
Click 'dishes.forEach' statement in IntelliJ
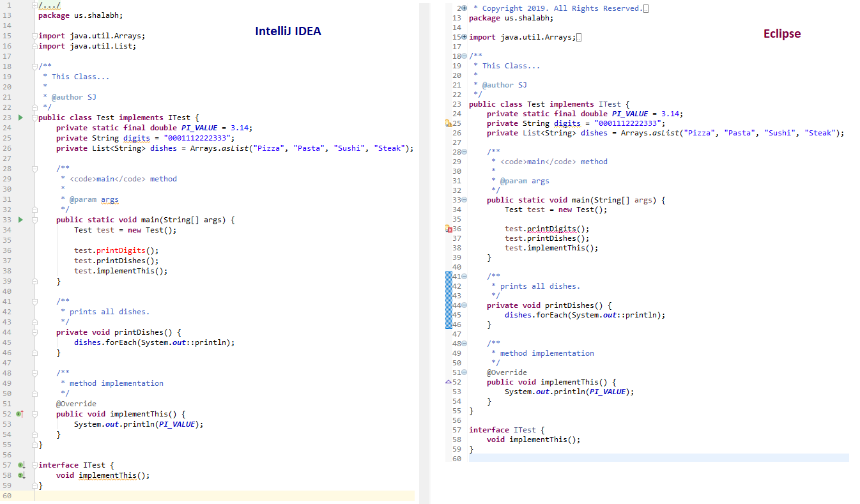pyautogui.click(x=155, y=342)
